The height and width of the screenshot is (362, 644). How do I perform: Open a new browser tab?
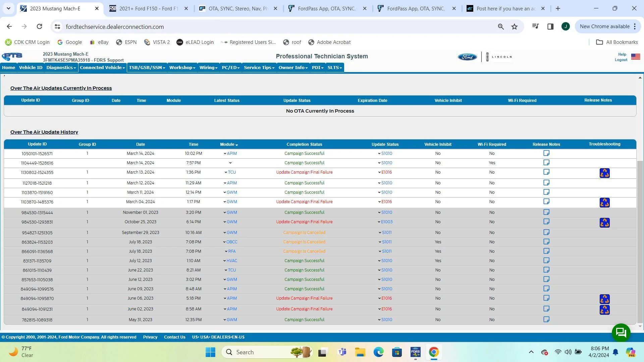[558, 8]
